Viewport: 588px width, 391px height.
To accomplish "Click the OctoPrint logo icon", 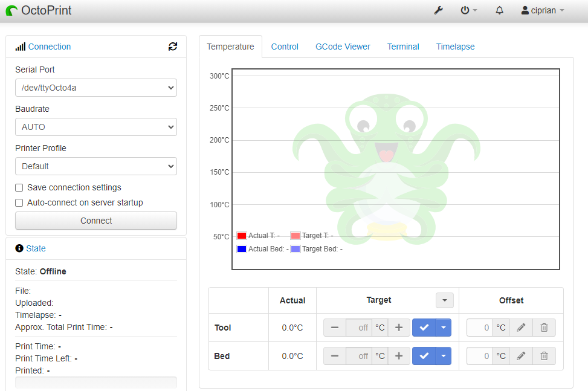I will coord(11,10).
